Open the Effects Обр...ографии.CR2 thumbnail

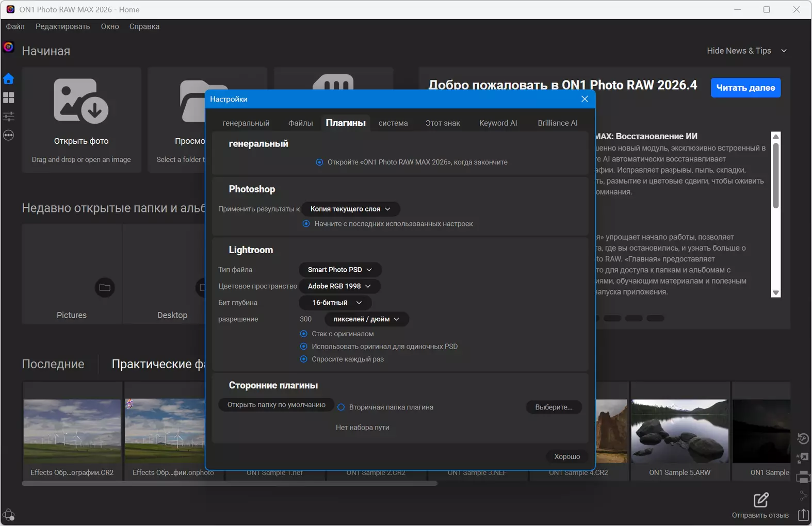click(x=72, y=431)
